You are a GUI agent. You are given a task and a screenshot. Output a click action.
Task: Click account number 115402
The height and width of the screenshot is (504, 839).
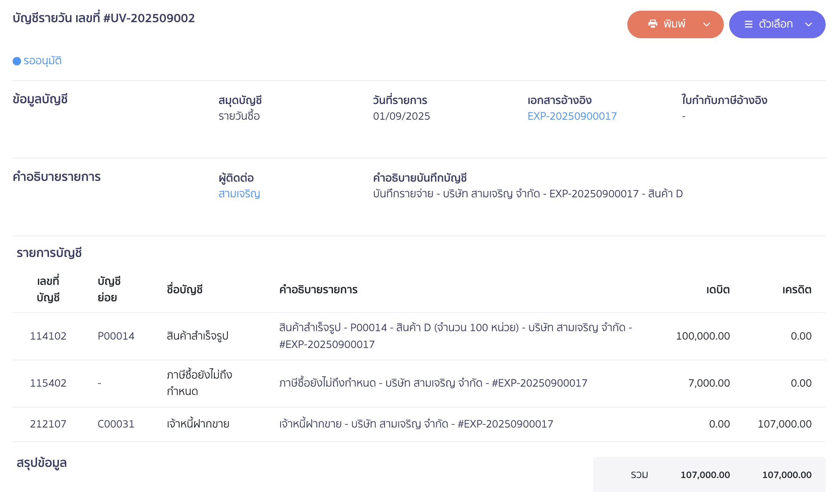point(48,383)
